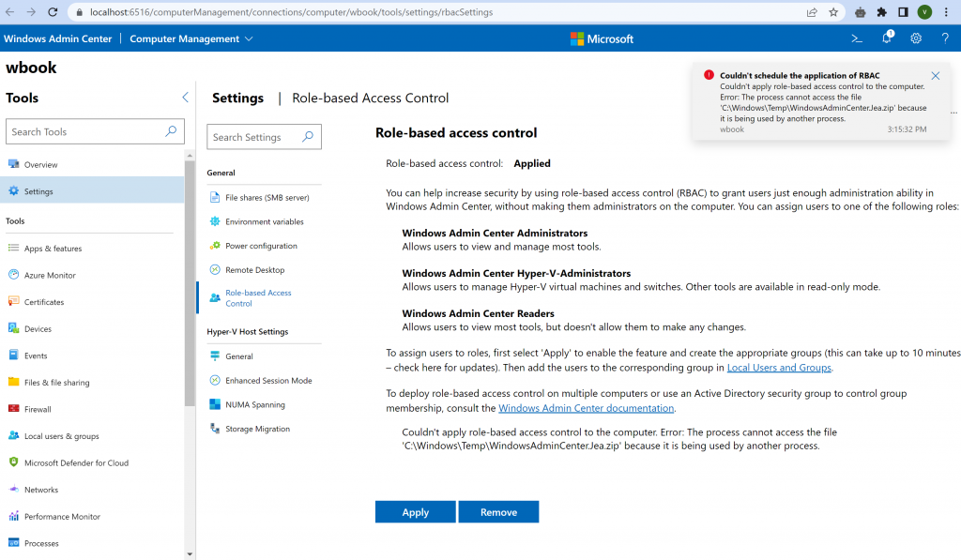The image size is (961, 560).
Task: Collapse the Tools pane chevron
Action: tap(185, 98)
